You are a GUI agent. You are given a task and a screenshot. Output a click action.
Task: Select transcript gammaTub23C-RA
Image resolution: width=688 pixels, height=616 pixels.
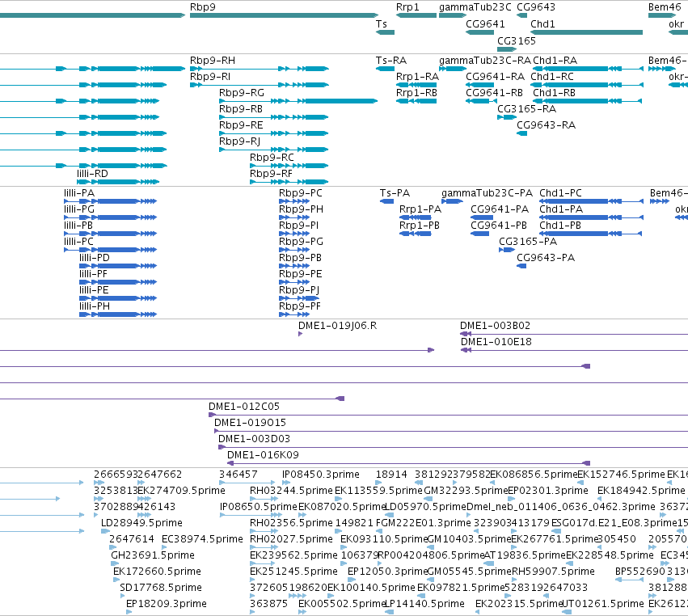point(453,69)
